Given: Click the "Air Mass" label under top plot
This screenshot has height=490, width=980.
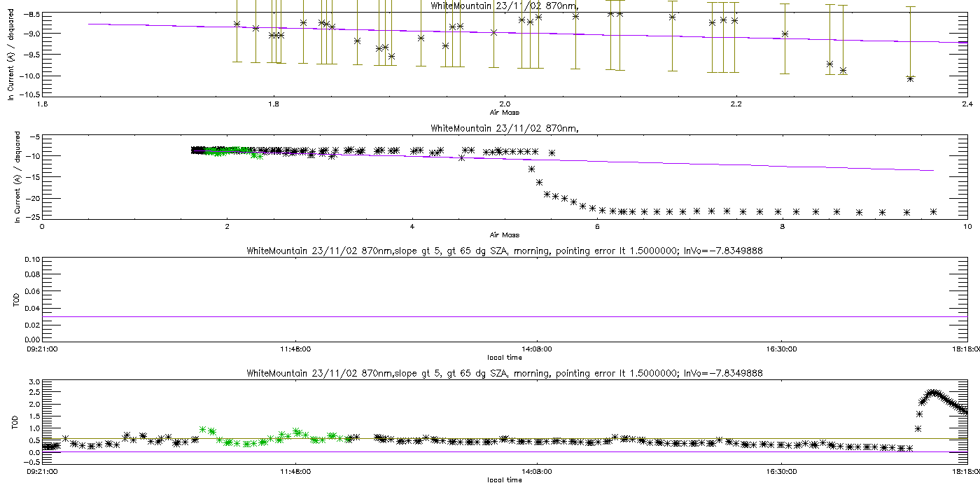Looking at the screenshot, I should pos(504,112).
